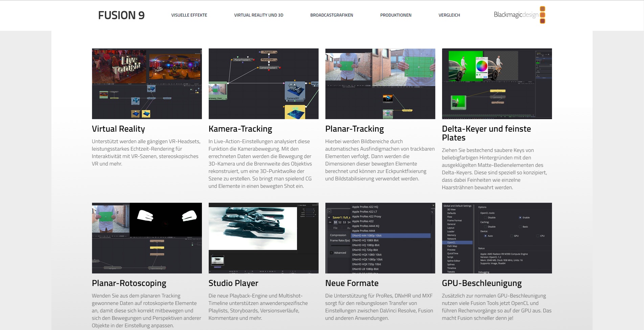This screenshot has height=330, width=644.
Task: Click the Enable radio button under OpenCL tools
Action: [520, 218]
